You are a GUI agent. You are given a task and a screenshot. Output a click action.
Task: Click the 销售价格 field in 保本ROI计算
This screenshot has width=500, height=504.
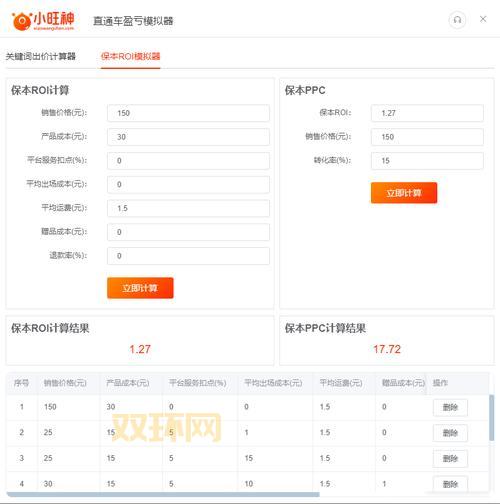pos(188,113)
